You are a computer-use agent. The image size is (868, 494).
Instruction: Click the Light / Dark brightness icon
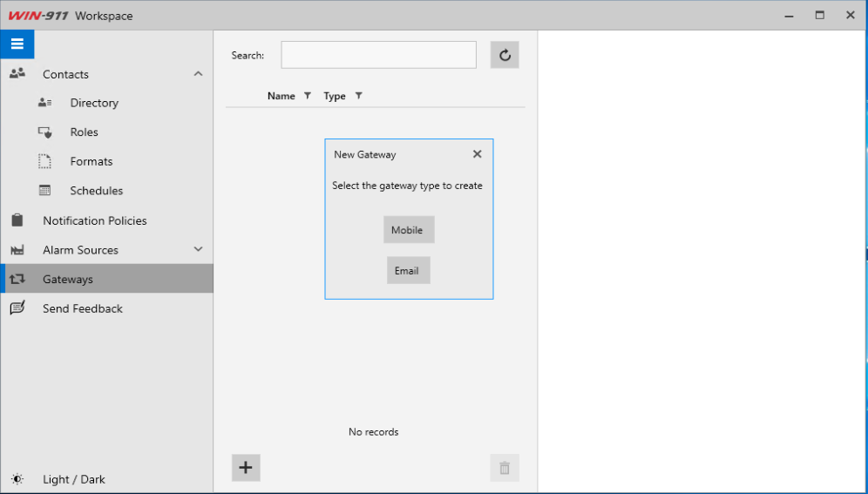pyautogui.click(x=17, y=479)
